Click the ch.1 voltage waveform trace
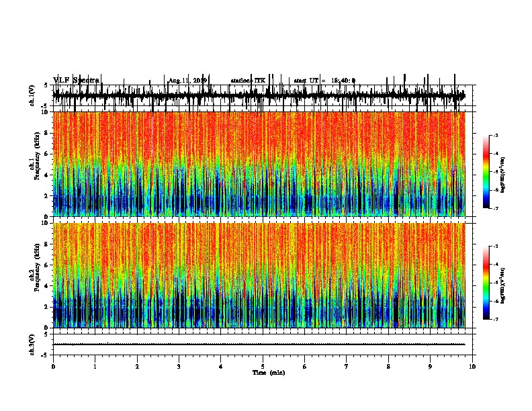This screenshot has height=411, width=532. (x=259, y=95)
